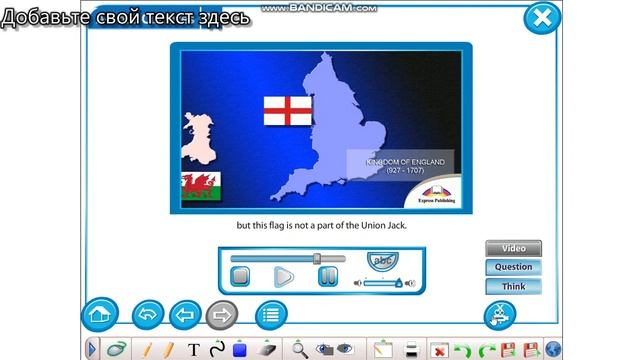The width and height of the screenshot is (640, 360).
Task: Select the Text tool
Action: click(x=194, y=350)
